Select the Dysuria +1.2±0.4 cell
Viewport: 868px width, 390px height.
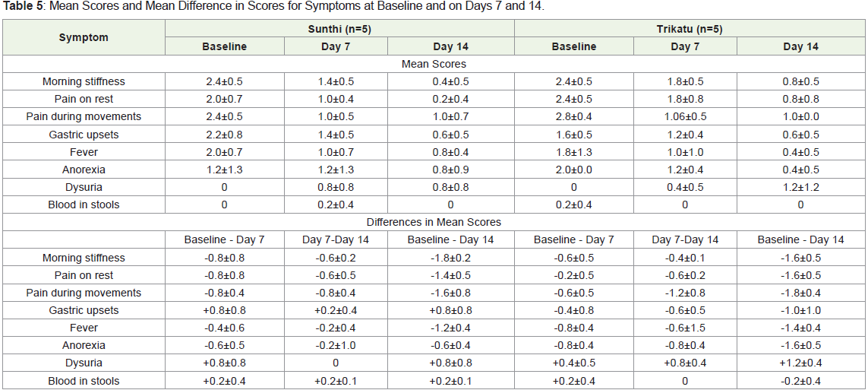(x=800, y=363)
